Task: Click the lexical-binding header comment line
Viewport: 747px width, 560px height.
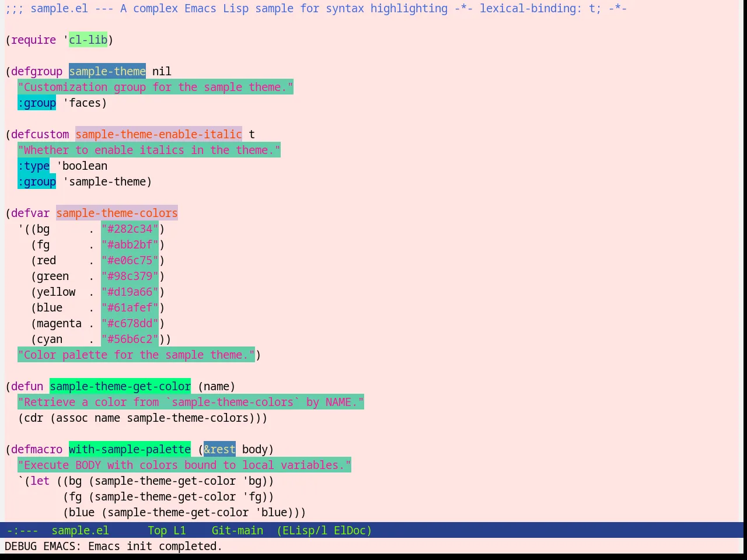Action: pos(316,8)
